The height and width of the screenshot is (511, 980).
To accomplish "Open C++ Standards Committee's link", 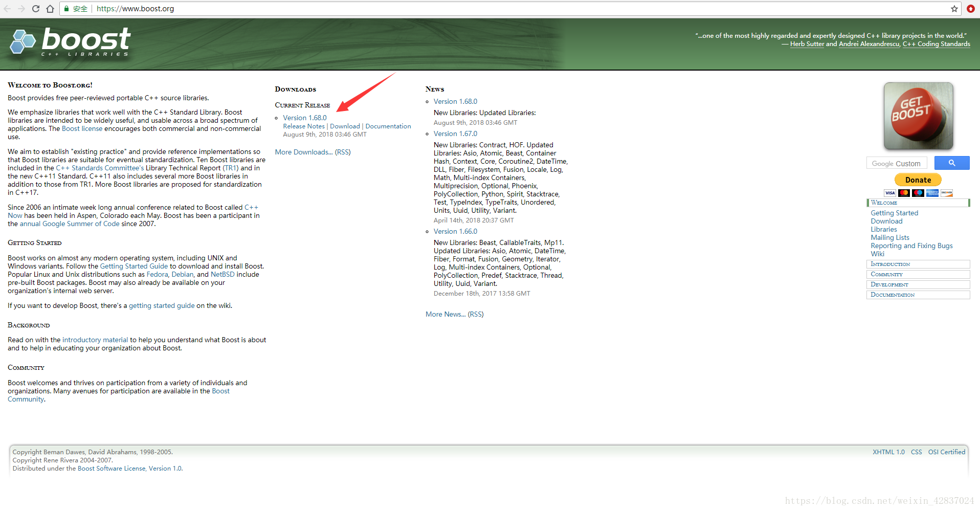I will [100, 168].
